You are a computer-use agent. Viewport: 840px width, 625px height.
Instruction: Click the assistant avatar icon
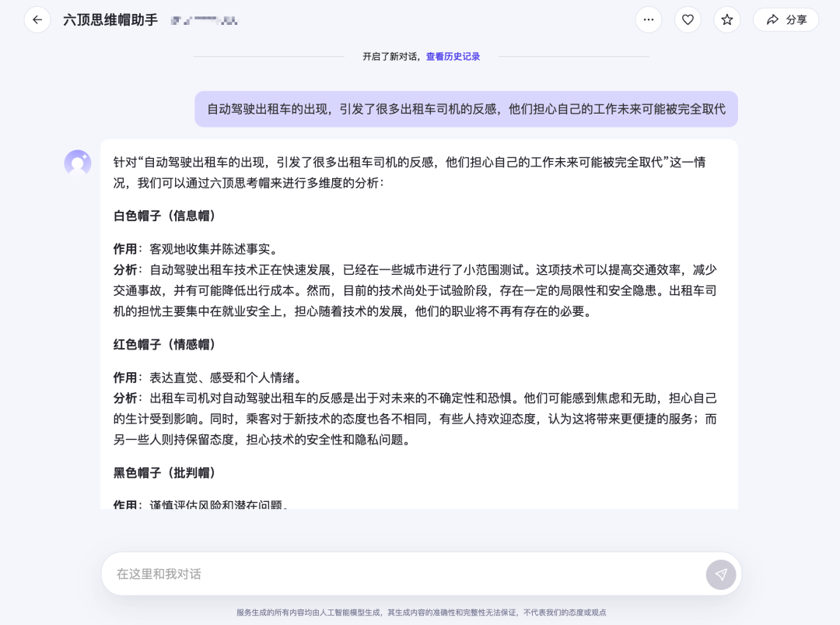pyautogui.click(x=78, y=163)
